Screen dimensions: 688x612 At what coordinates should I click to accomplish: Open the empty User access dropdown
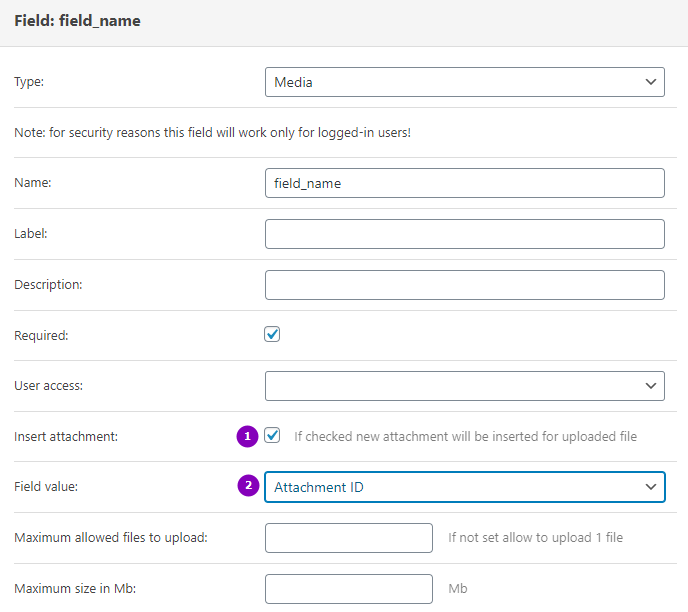pyautogui.click(x=465, y=386)
